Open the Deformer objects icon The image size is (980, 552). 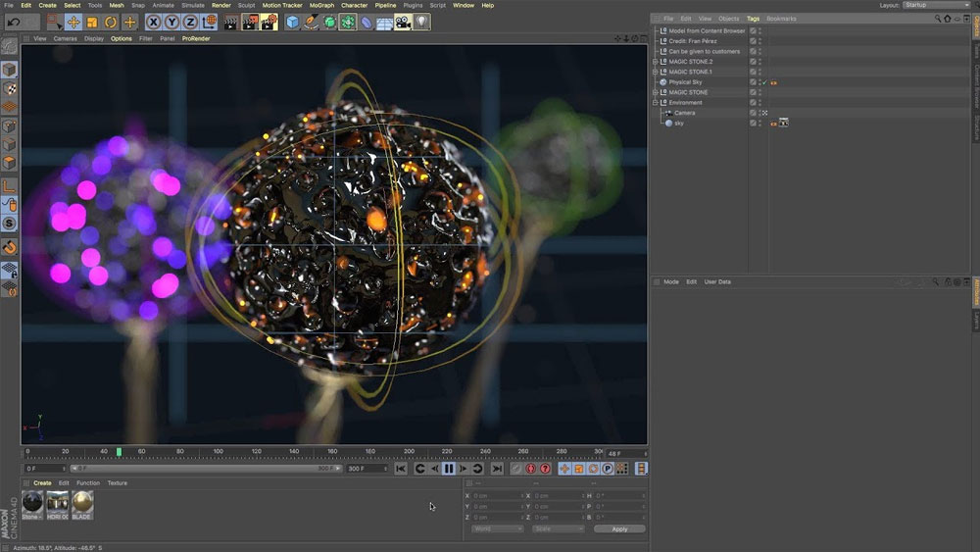coord(367,22)
